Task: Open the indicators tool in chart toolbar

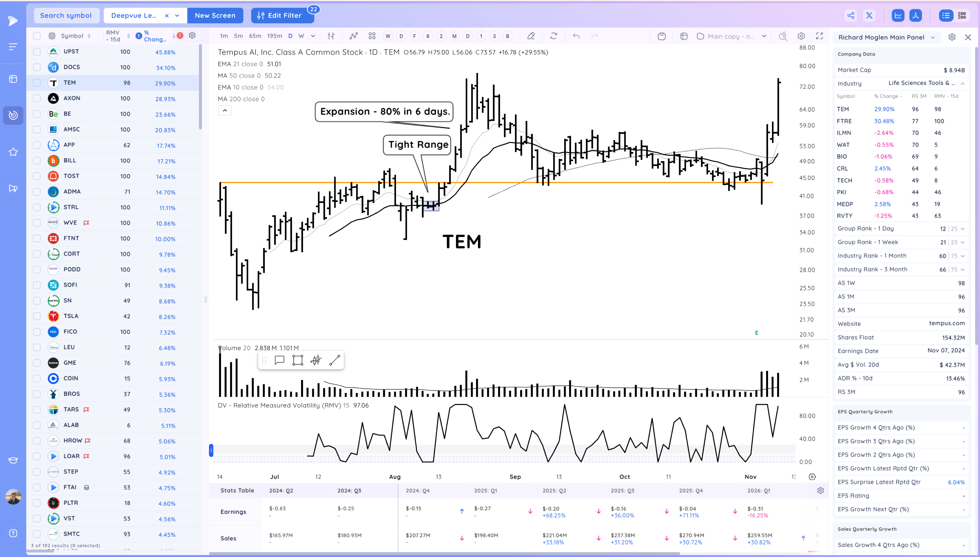Action: pos(354,36)
